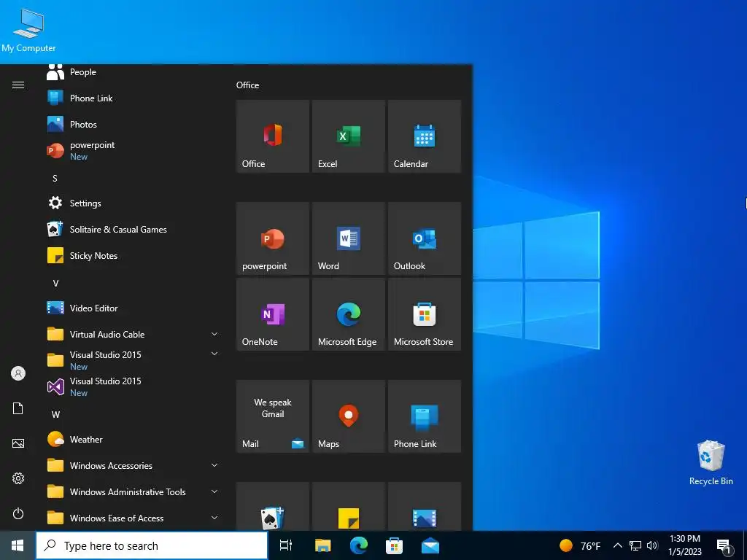Open the volume control in system tray
Viewport: 747px width, 560px height.
point(652,545)
